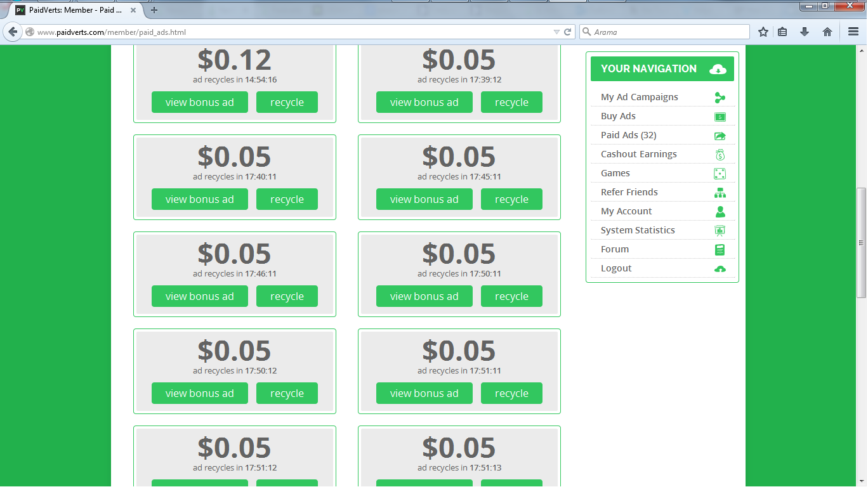Viewport: 868px width, 487px height.
Task: Click the vertical scrollbar thumb
Action: point(861,243)
